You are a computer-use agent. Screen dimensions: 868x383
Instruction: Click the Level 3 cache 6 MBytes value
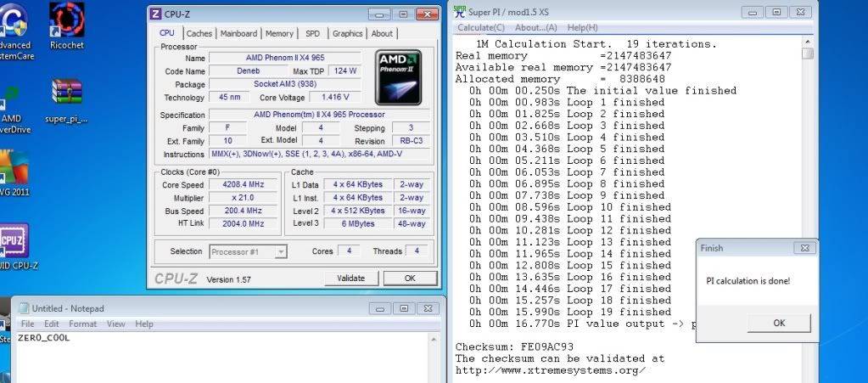(357, 223)
